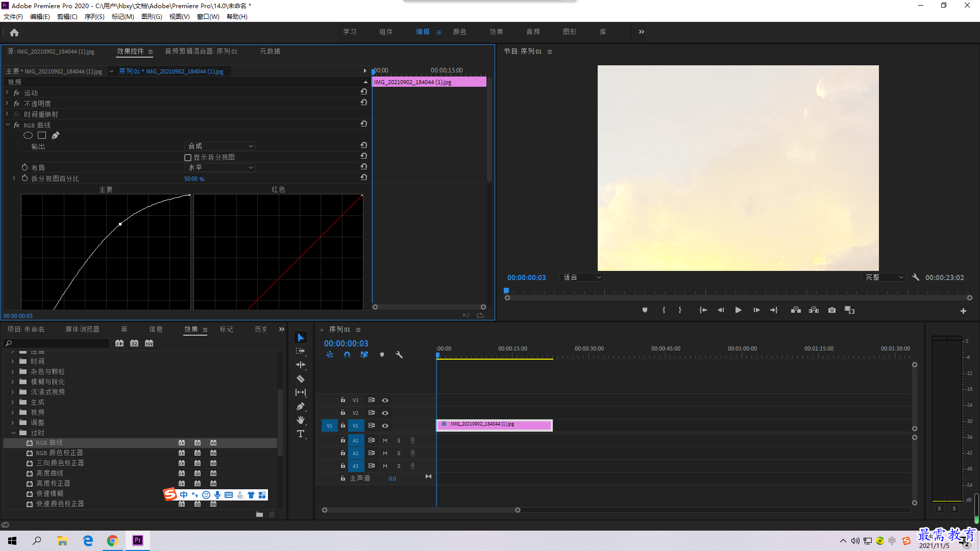Toggle RGB curves fx on/off
This screenshot has height=551, width=980.
(16, 125)
